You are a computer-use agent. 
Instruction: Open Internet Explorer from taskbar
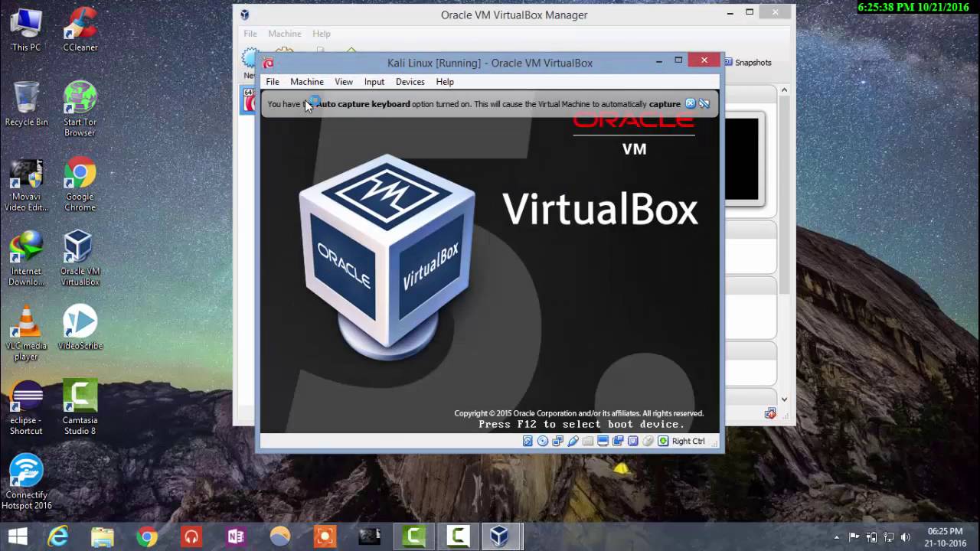click(x=59, y=536)
